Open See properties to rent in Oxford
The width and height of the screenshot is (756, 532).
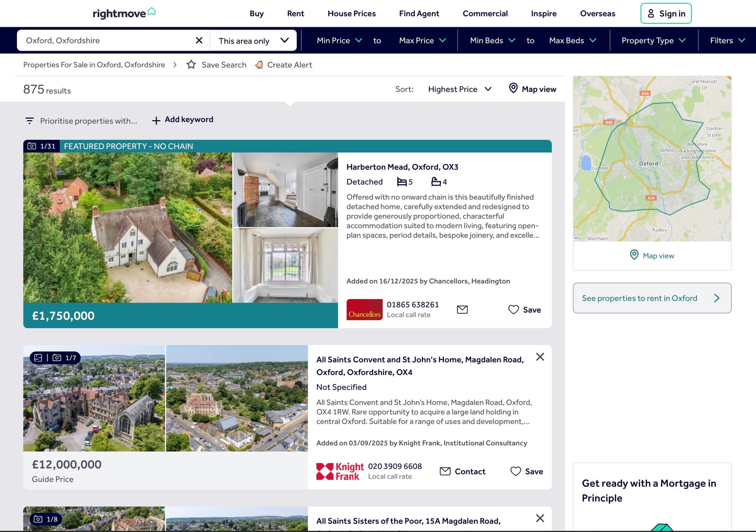[652, 298]
